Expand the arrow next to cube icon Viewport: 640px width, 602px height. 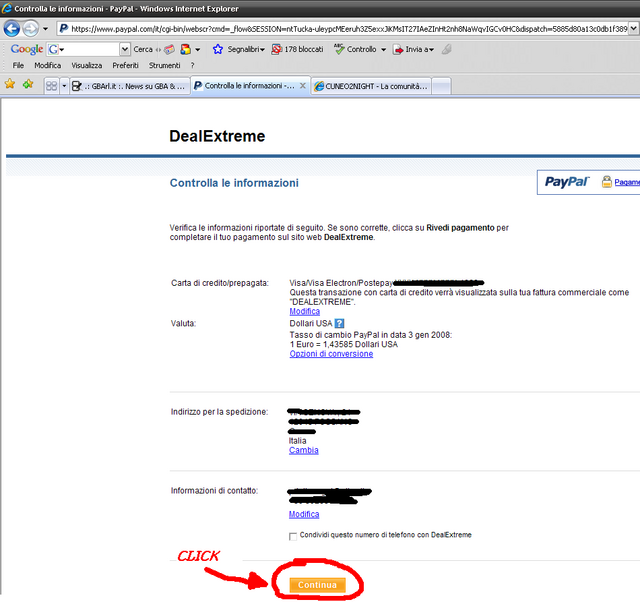198,50
